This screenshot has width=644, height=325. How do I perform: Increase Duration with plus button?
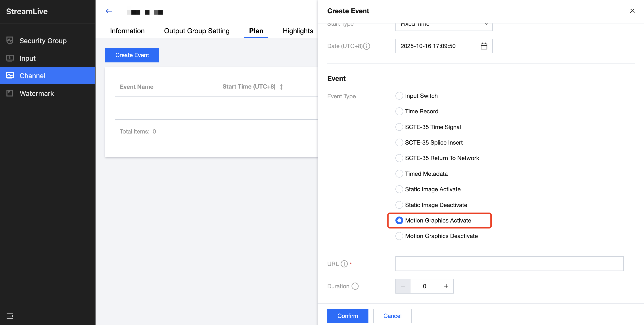[x=446, y=286]
